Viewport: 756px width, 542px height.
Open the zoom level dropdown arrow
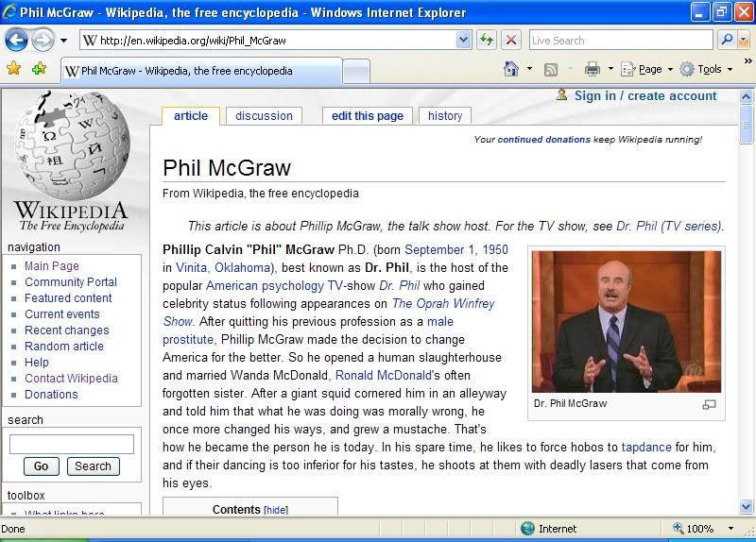point(730,529)
